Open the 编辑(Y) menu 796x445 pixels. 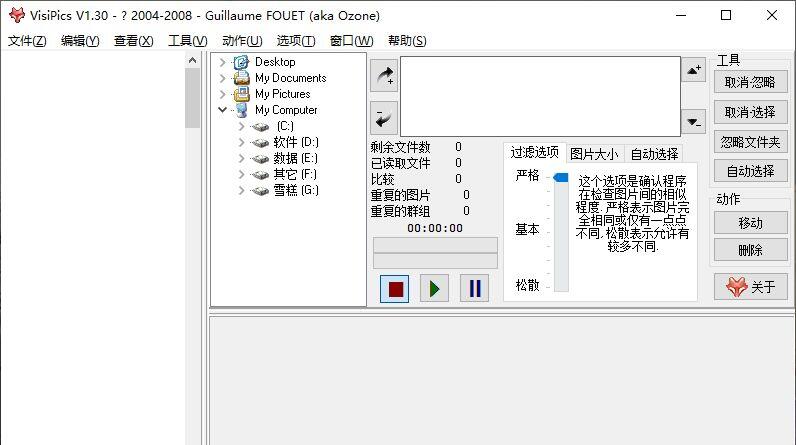(80, 41)
